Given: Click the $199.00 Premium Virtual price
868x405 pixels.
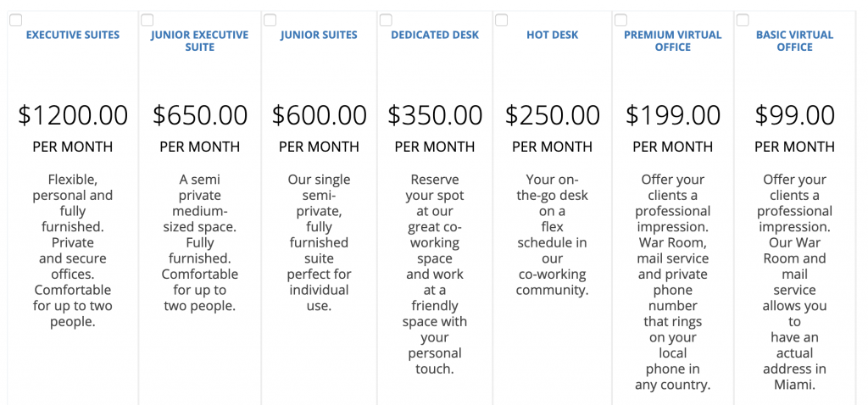Looking at the screenshot, I should pos(673,115).
